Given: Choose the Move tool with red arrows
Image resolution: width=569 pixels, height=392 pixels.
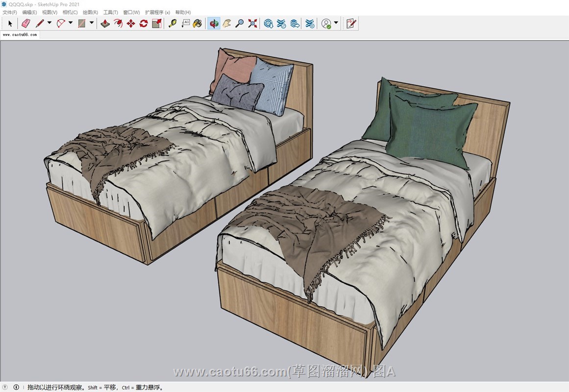Looking at the screenshot, I should point(131,23).
